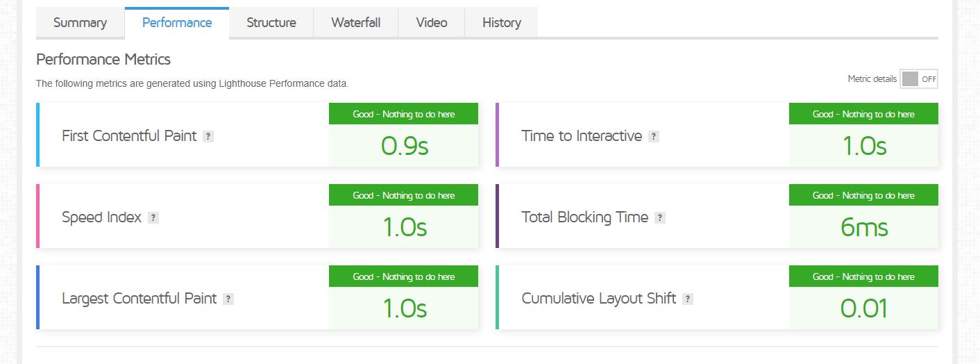The width and height of the screenshot is (980, 364).
Task: Open Total Blocking Time help icon
Action: click(x=660, y=218)
